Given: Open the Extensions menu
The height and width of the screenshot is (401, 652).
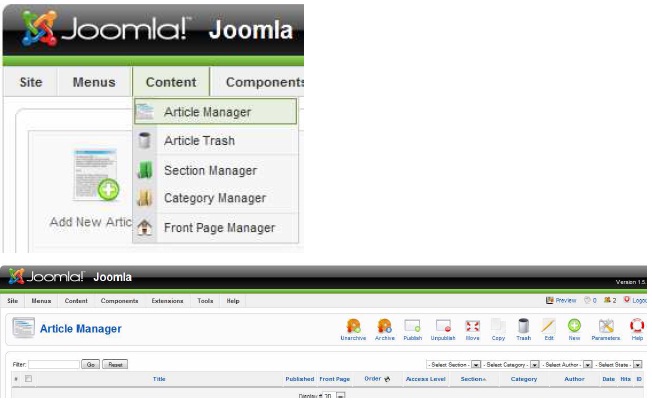Looking at the screenshot, I should (167, 301).
